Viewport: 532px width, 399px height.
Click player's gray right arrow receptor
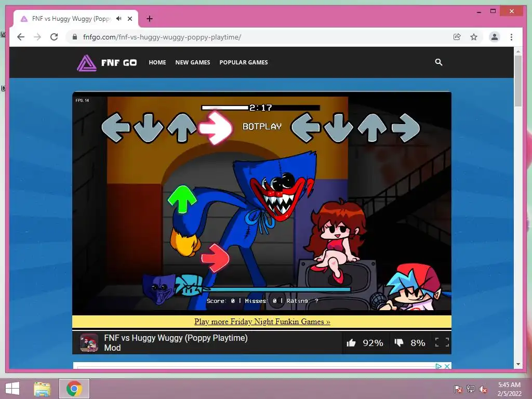click(x=405, y=128)
